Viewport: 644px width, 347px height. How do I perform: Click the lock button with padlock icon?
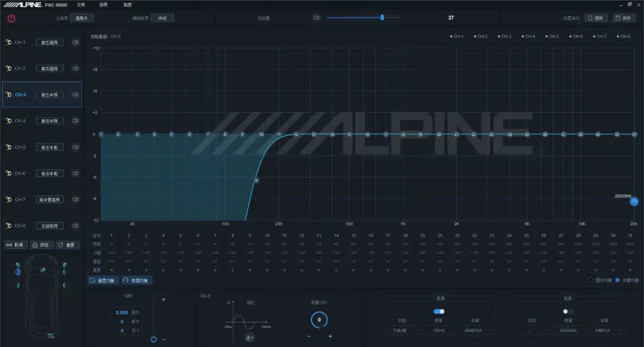pos(41,244)
